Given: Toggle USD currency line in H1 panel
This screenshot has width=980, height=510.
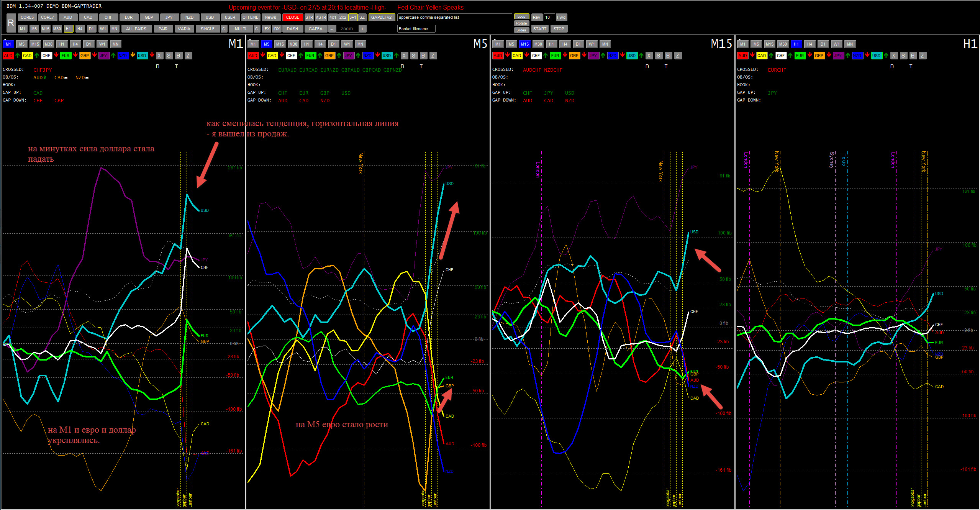Looking at the screenshot, I should point(877,56).
